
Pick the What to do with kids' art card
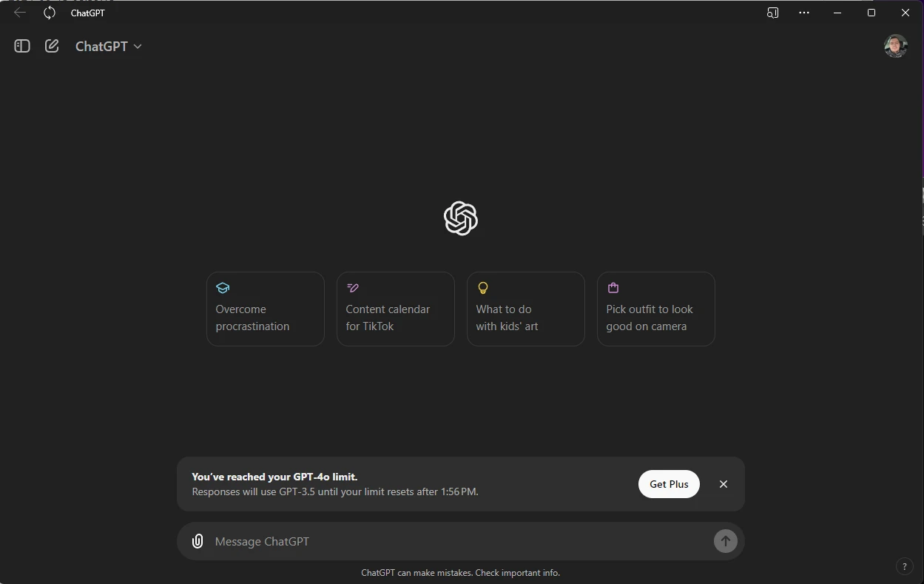click(x=526, y=309)
